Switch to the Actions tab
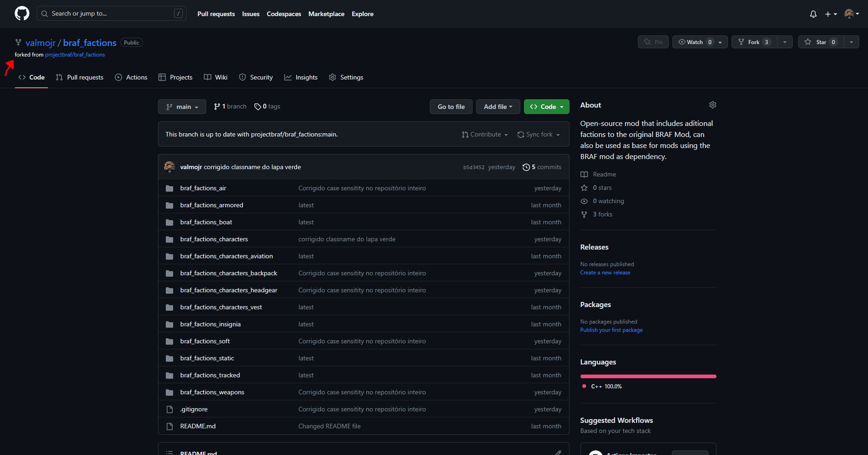The height and width of the screenshot is (455, 868). [x=131, y=77]
